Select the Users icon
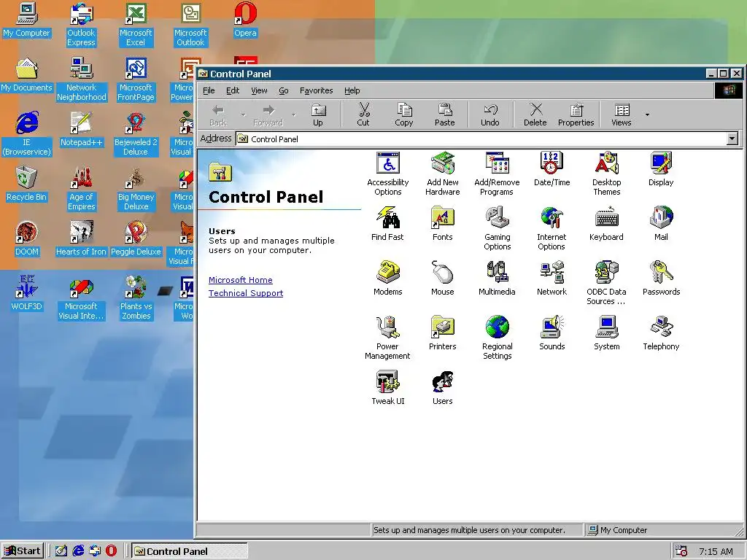The width and height of the screenshot is (747, 560). point(443,382)
